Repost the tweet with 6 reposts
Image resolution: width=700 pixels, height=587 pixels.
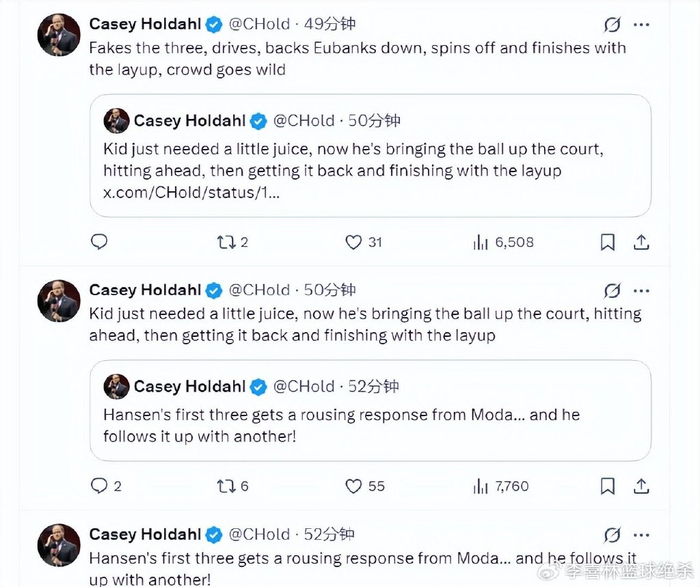(x=225, y=486)
